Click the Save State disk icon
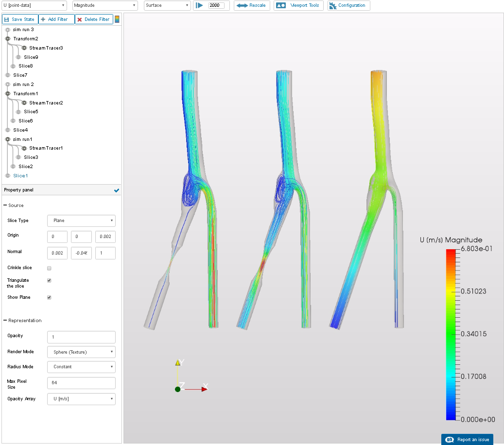504x445 pixels. pyautogui.click(x=7, y=19)
